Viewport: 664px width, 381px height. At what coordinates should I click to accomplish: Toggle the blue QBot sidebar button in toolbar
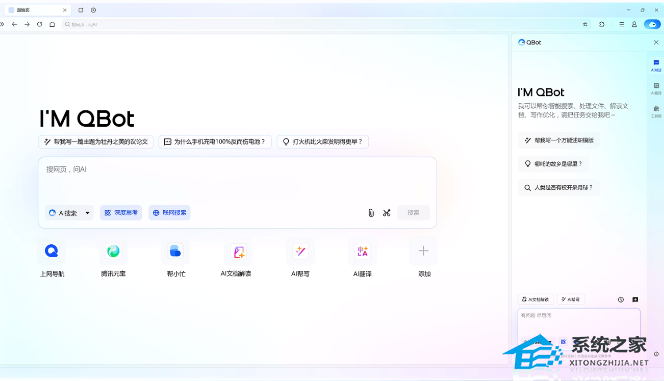(652, 25)
